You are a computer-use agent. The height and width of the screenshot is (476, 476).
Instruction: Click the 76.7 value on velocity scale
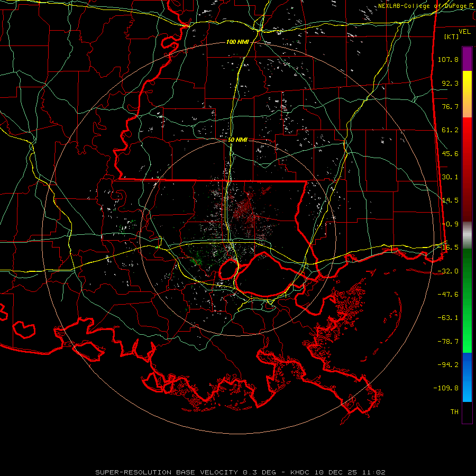coord(450,106)
